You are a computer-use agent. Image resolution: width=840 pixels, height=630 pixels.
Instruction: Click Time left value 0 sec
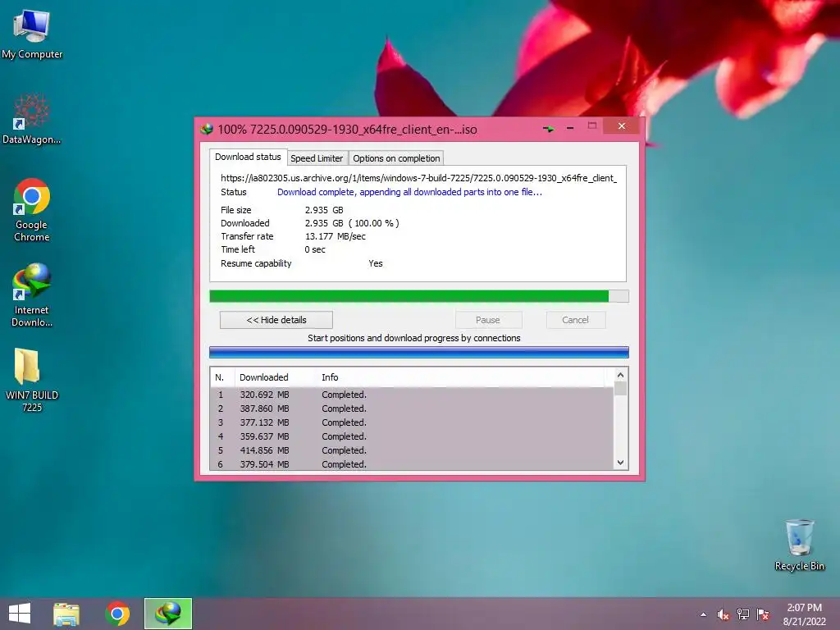[x=315, y=249]
